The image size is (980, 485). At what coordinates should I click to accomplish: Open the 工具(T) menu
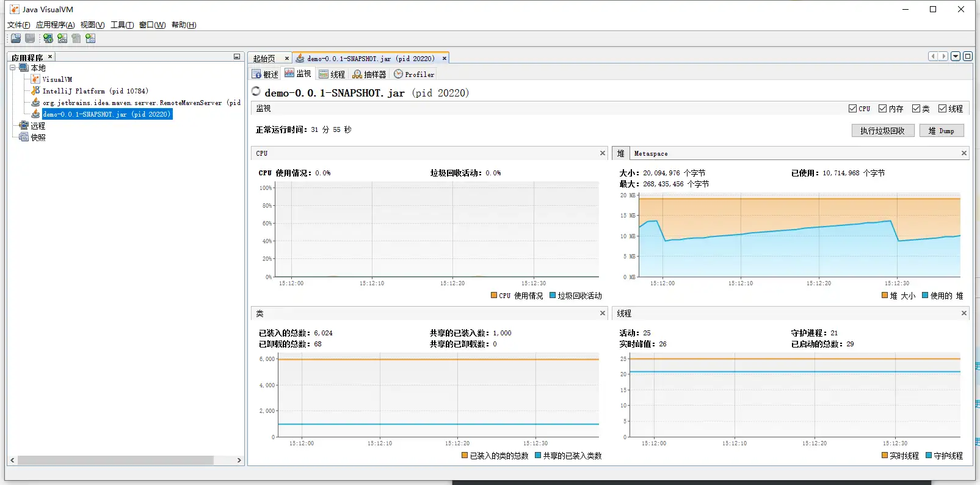point(122,25)
